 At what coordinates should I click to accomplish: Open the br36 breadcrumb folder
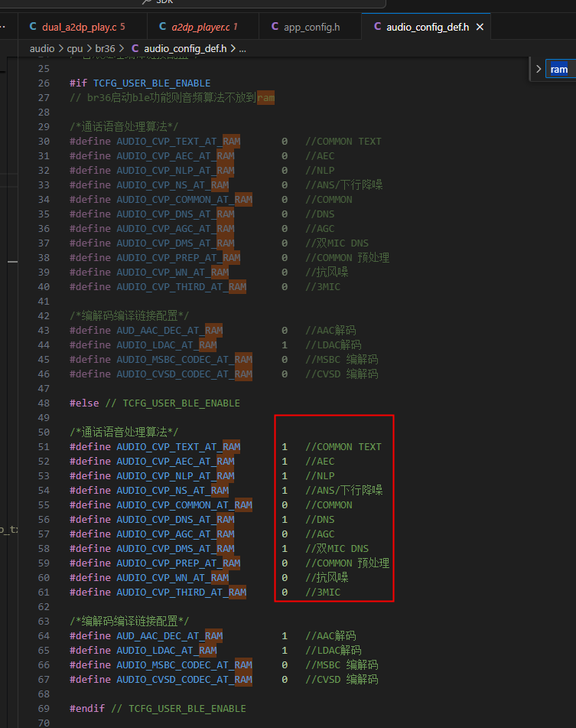(x=106, y=48)
